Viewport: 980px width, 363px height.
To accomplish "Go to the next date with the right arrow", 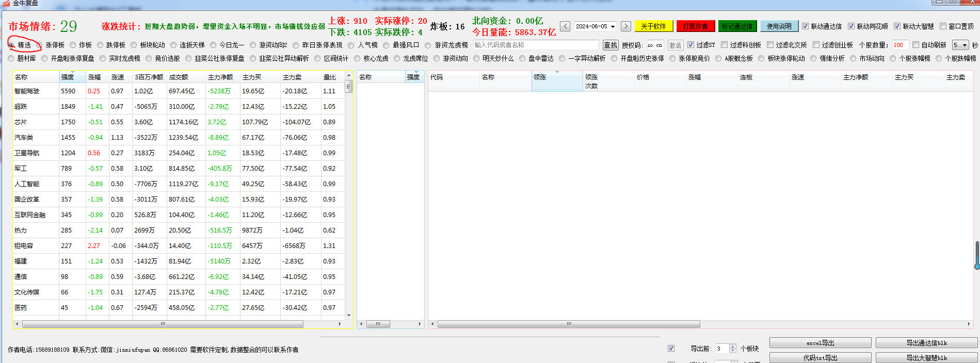I will [625, 26].
